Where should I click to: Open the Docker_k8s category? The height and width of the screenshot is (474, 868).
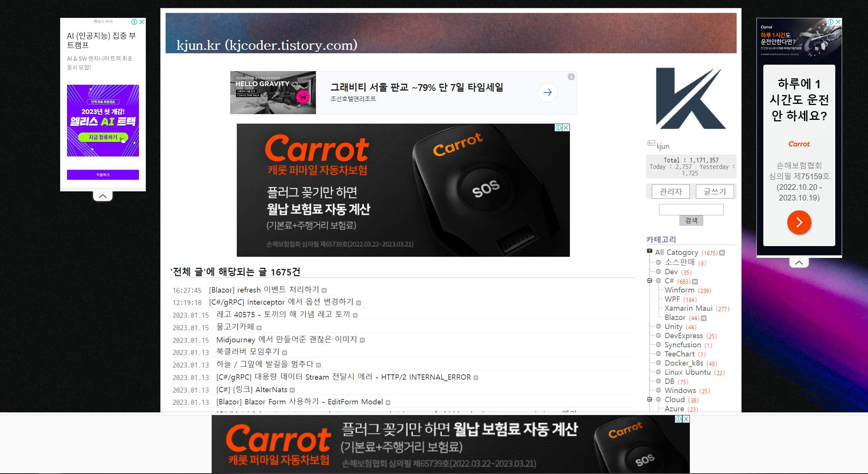(x=684, y=363)
